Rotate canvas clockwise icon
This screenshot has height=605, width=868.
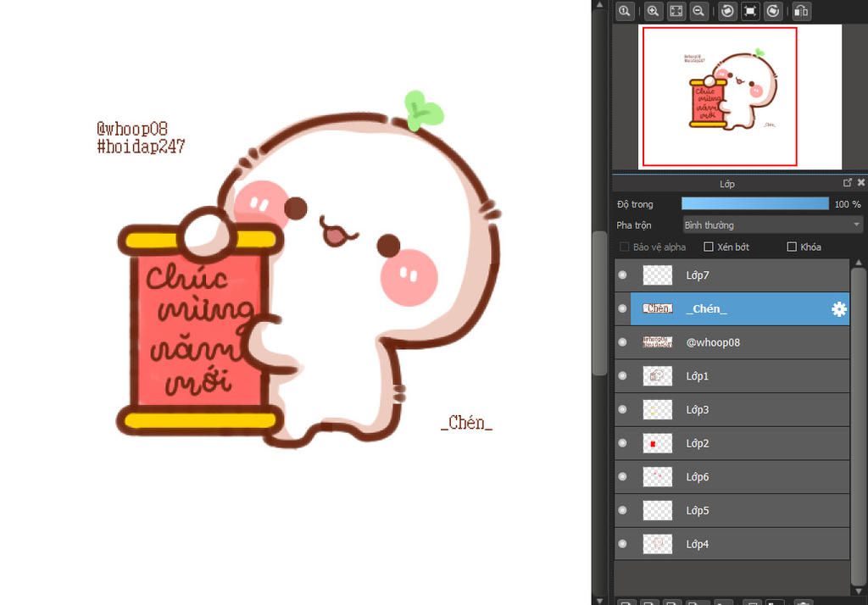pyautogui.click(x=773, y=11)
